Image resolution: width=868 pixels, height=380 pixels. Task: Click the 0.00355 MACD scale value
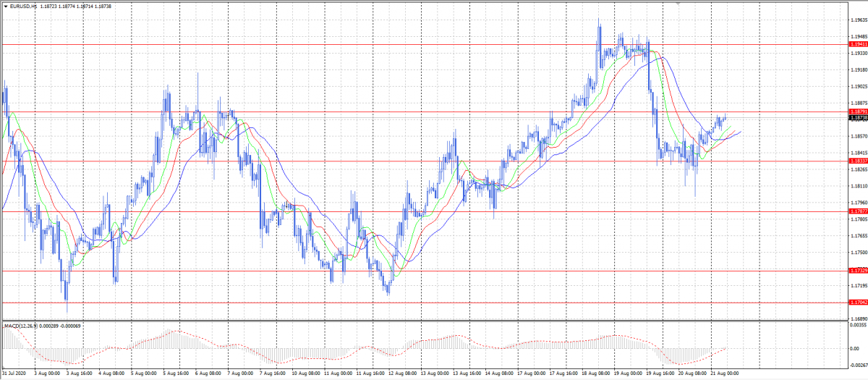click(859, 326)
